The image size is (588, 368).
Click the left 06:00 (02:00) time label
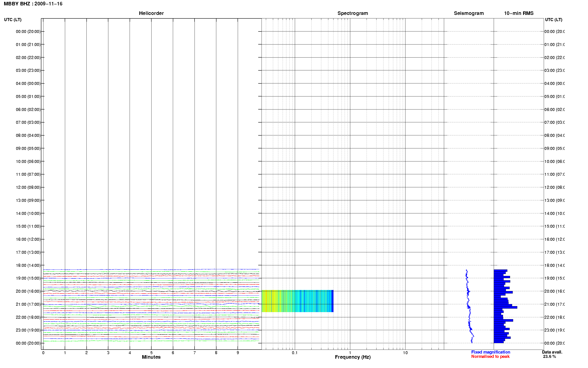28,109
